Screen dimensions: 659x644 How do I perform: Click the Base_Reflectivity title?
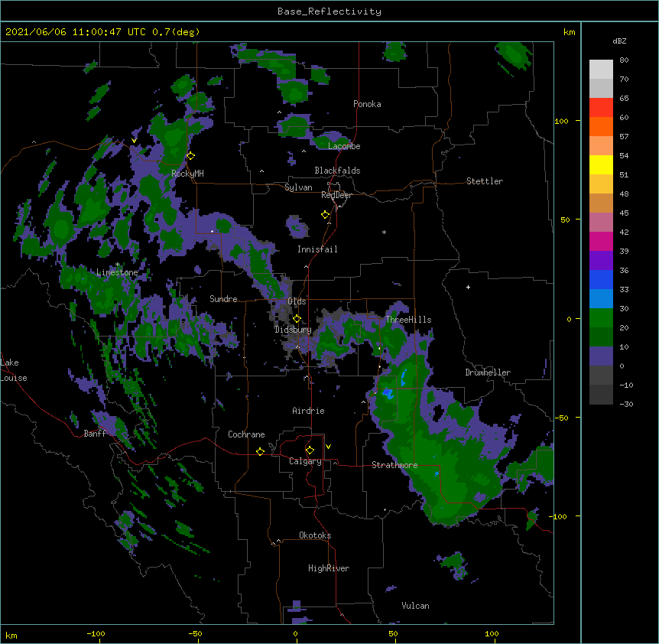click(x=329, y=11)
